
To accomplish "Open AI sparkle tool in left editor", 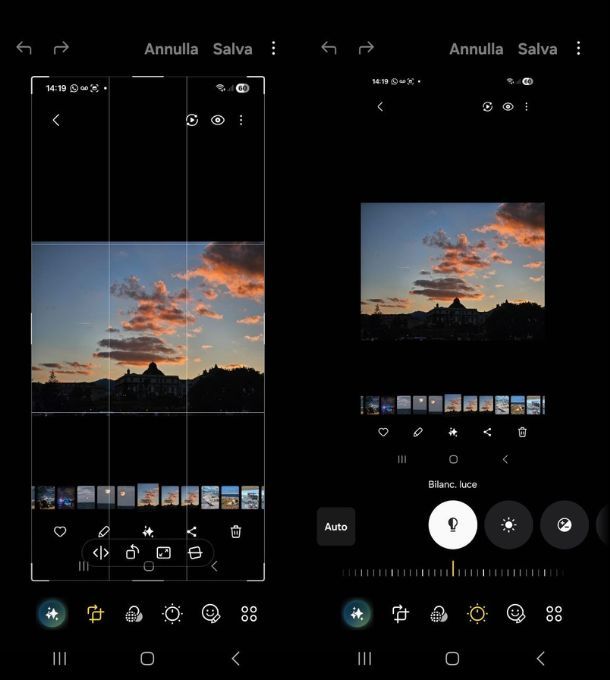I will [52, 614].
